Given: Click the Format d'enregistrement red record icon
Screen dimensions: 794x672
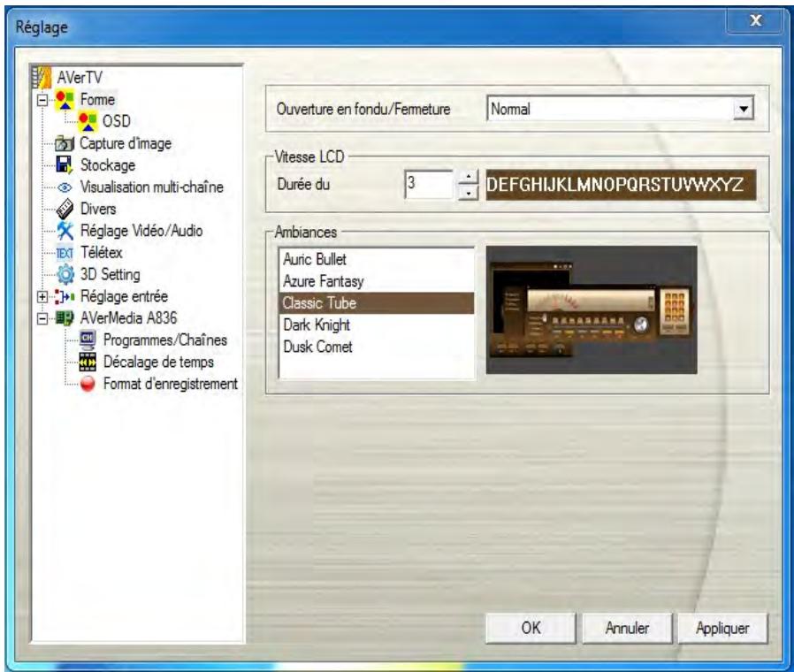Looking at the screenshot, I should tap(88, 384).
